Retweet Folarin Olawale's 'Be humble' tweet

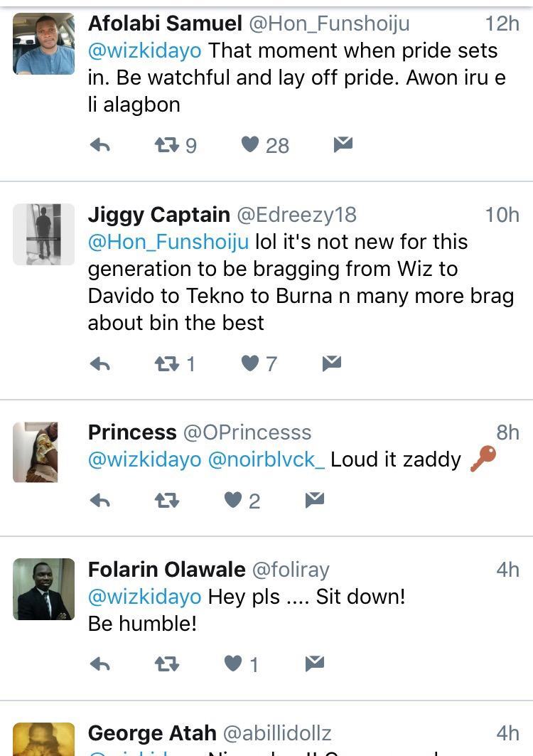click(x=167, y=664)
